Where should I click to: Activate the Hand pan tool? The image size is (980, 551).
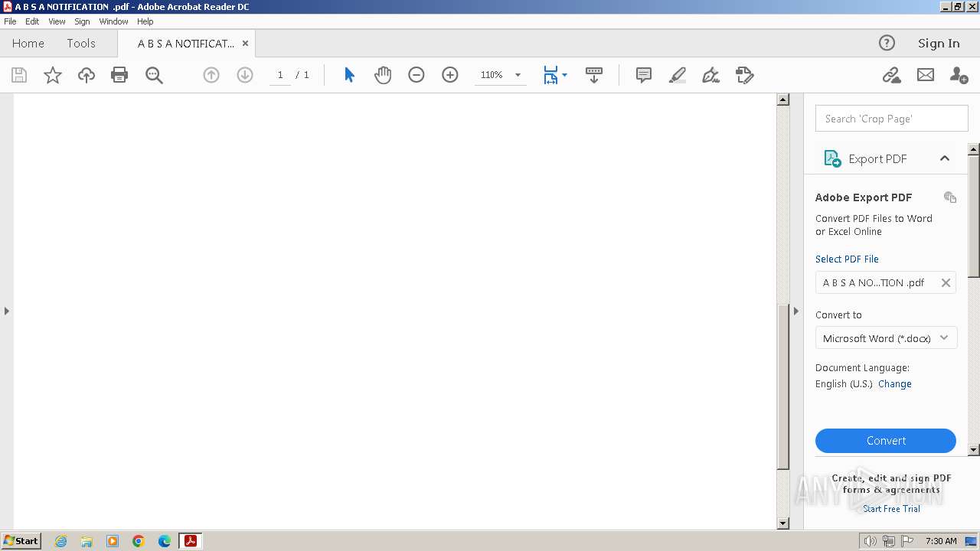[383, 75]
